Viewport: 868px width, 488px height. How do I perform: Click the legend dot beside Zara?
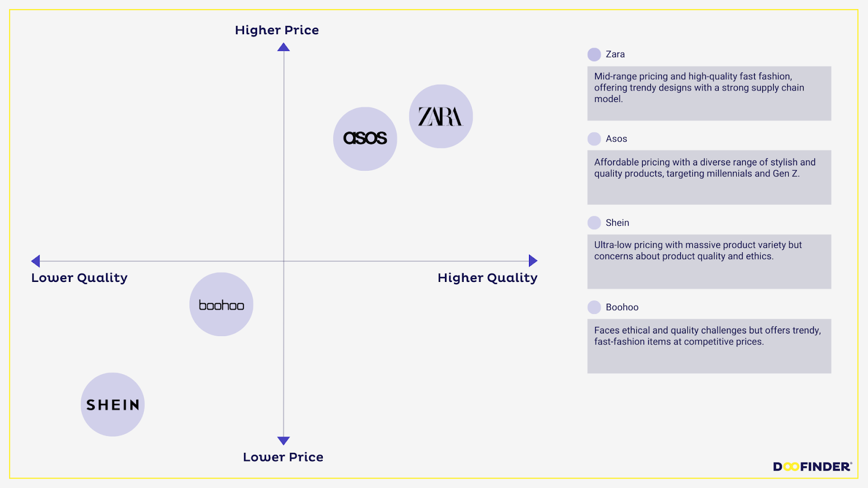tap(594, 54)
